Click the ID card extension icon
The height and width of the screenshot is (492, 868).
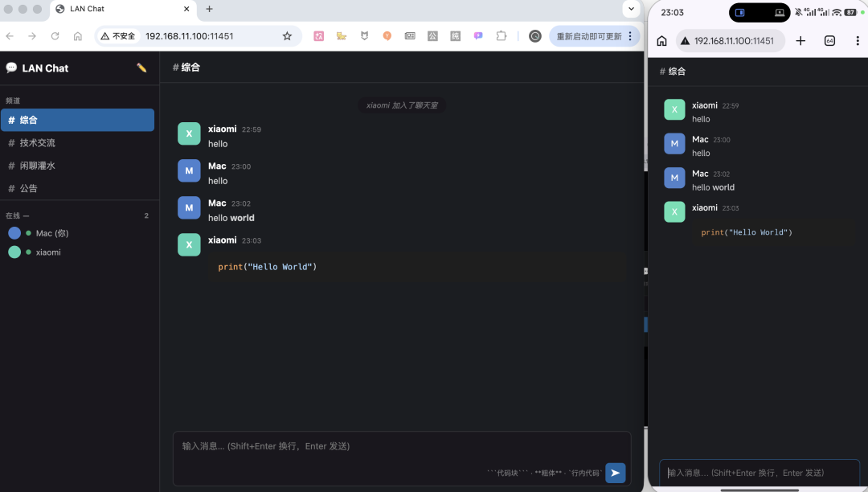coord(410,36)
